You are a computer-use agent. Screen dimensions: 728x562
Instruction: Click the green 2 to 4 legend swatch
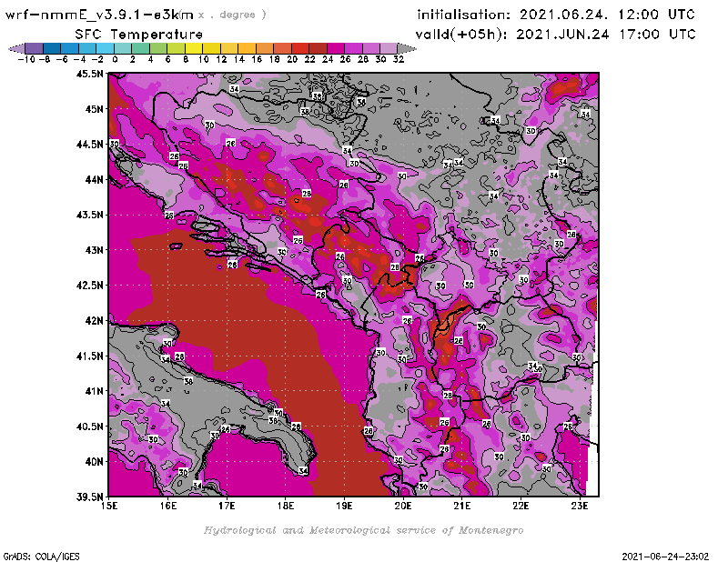click(141, 48)
